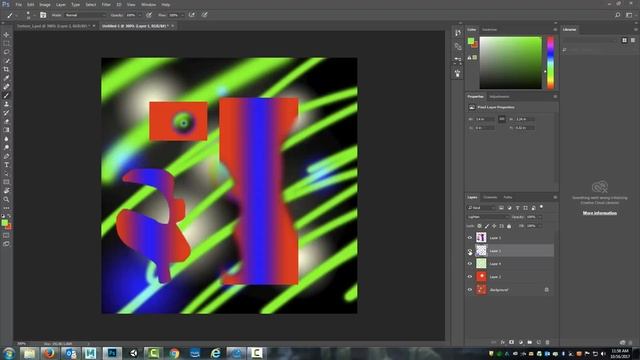Hide the layer with the green thumbnail
Image resolution: width=640 pixels, height=360 pixels.
469,264
